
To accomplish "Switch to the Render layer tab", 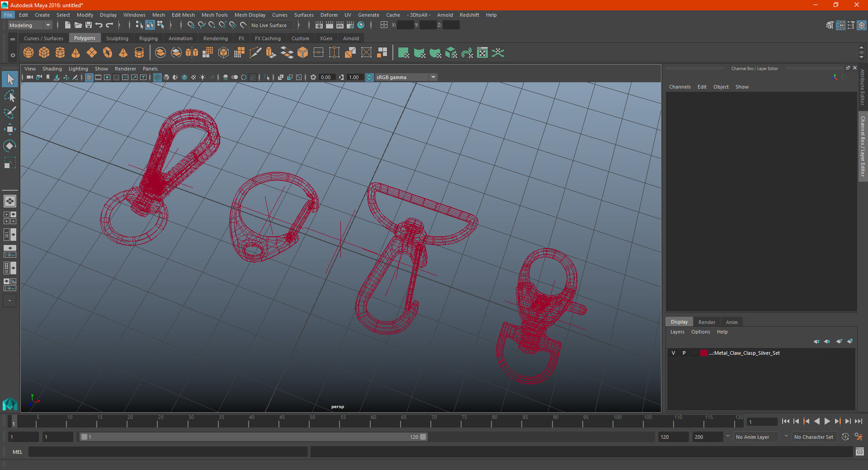I will (x=707, y=322).
